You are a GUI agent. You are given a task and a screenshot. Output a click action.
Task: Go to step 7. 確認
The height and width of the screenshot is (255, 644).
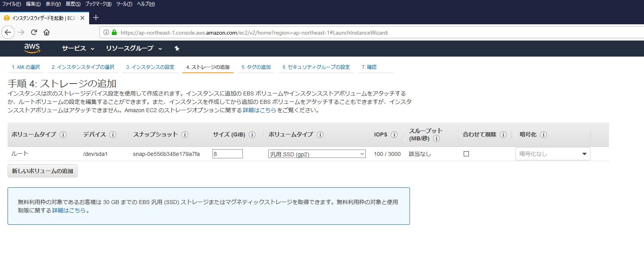[x=369, y=67]
